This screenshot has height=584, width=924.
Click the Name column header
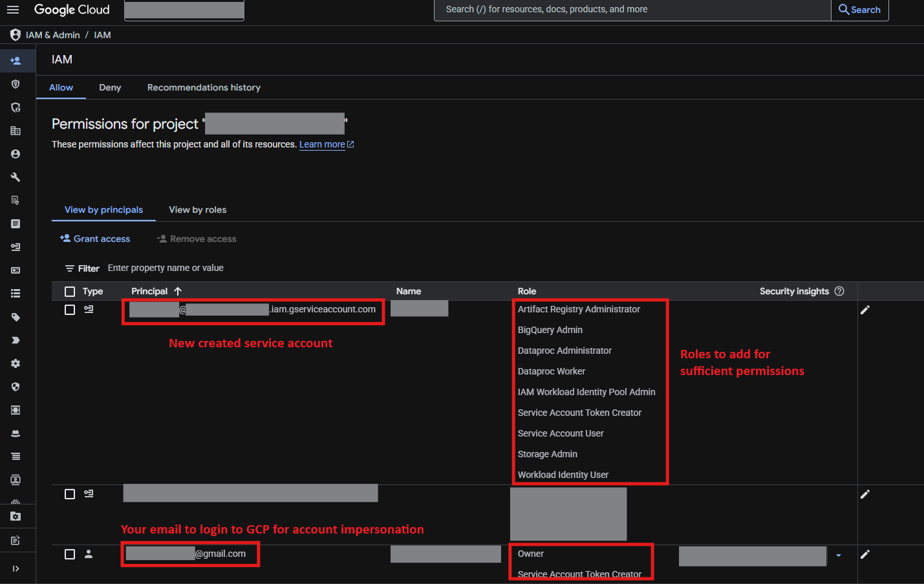[409, 291]
